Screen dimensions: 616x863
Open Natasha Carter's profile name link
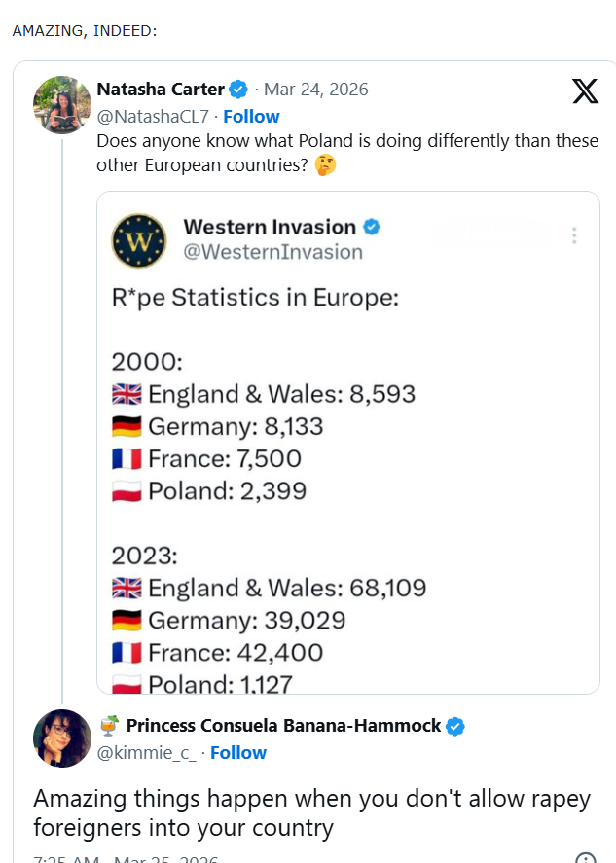(163, 89)
